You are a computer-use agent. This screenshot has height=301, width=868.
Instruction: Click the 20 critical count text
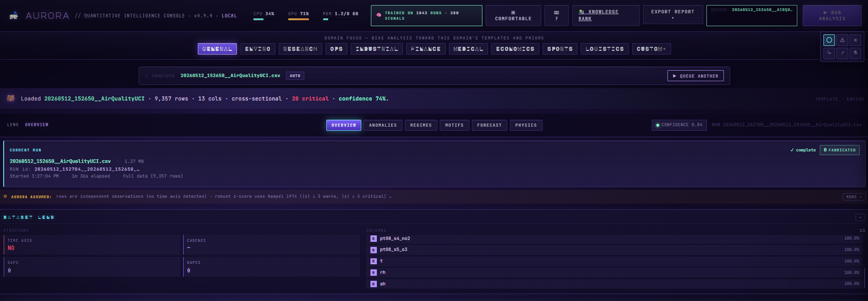click(310, 99)
